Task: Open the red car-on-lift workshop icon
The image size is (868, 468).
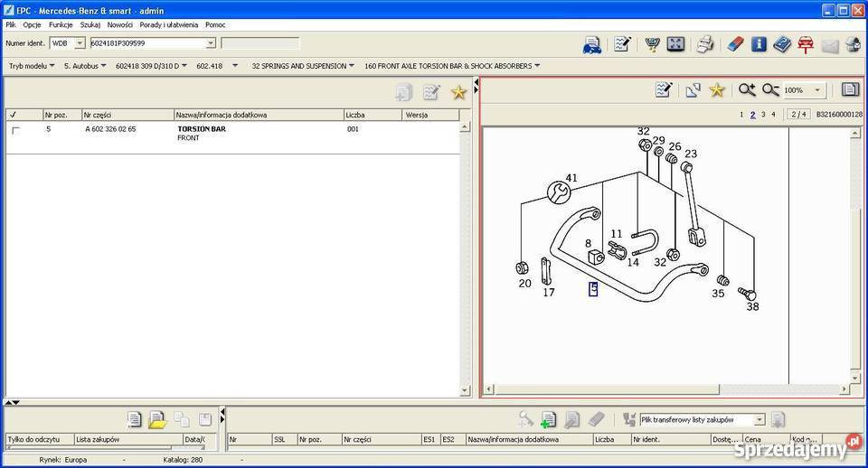Action: pyautogui.click(x=806, y=44)
